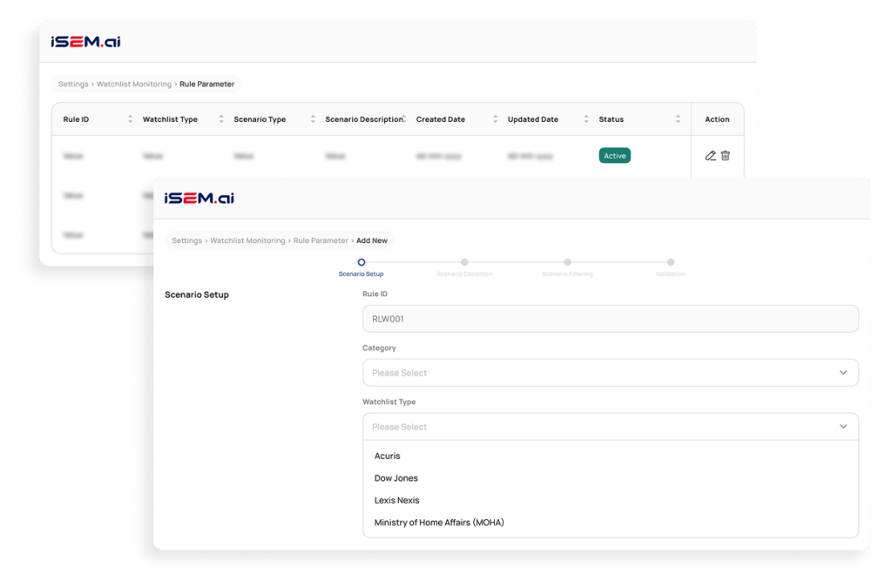Click the Rule ID input field
This screenshot has height=588, width=892.
coord(610,319)
